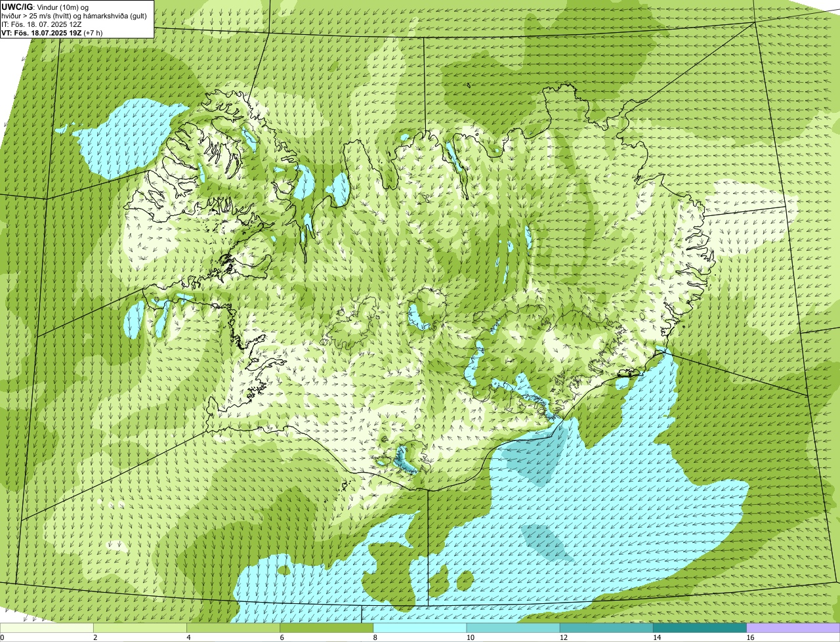Click the init time 'IT: Fös. 18. 07. 2025 12Z'
The height and width of the screenshot is (642, 840).
pyautogui.click(x=41, y=24)
